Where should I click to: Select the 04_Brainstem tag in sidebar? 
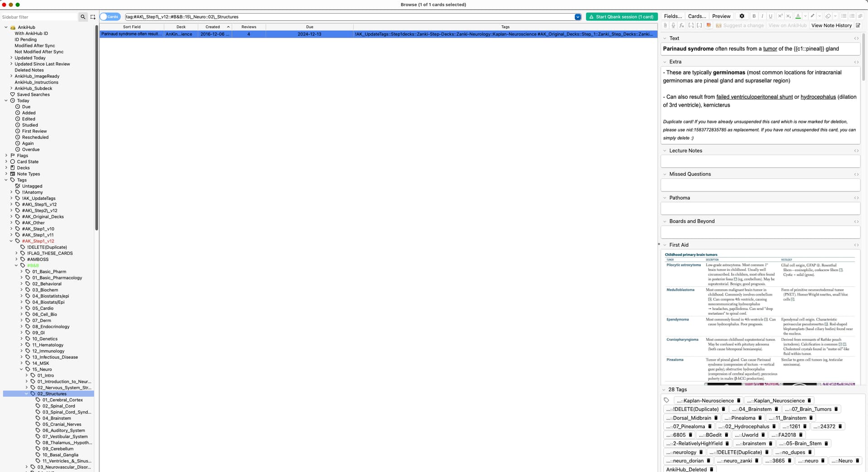(57, 418)
